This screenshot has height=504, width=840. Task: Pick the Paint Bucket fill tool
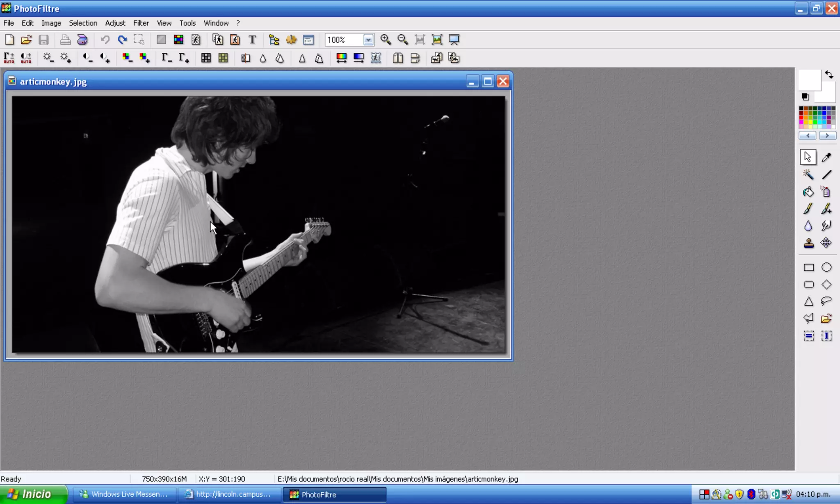(x=808, y=192)
